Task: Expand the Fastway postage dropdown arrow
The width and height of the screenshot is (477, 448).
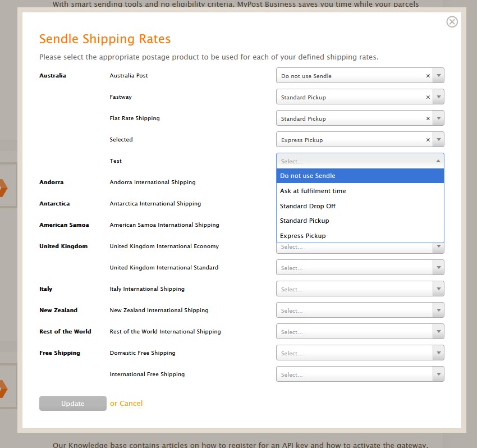Action: coord(438,97)
